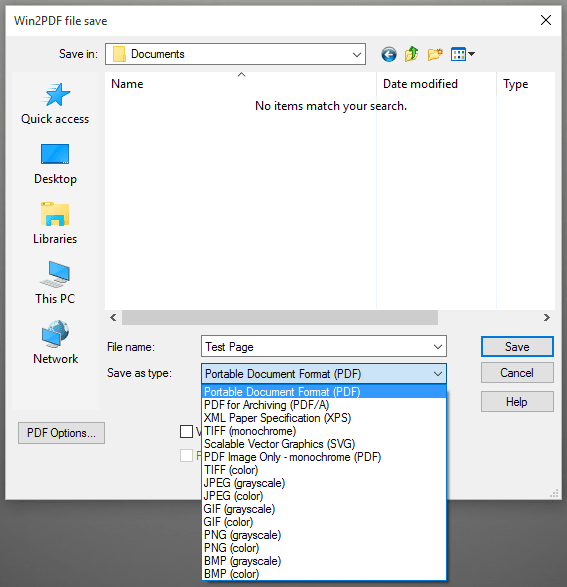567x587 pixels.
Task: Choose GIF (grayscale) format
Action: click(x=324, y=509)
